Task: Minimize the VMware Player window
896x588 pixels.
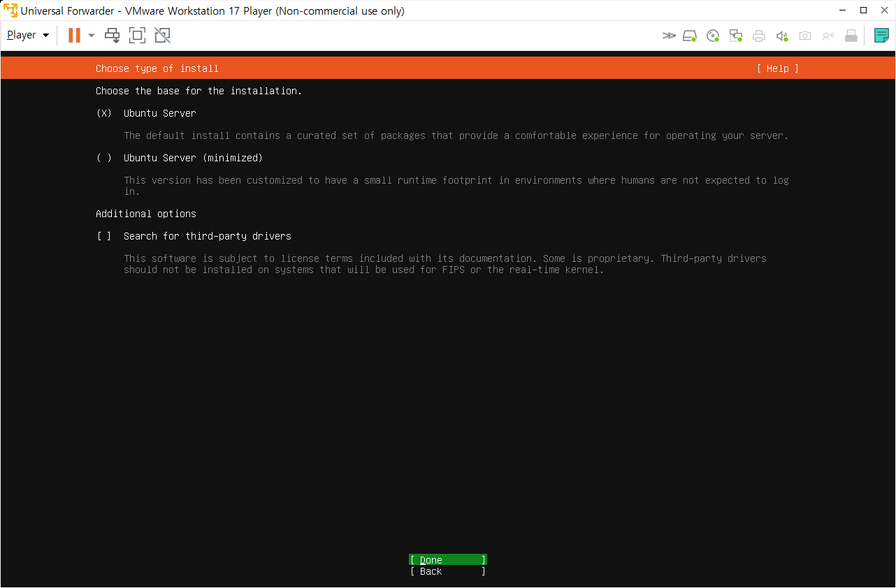Action: pos(841,10)
